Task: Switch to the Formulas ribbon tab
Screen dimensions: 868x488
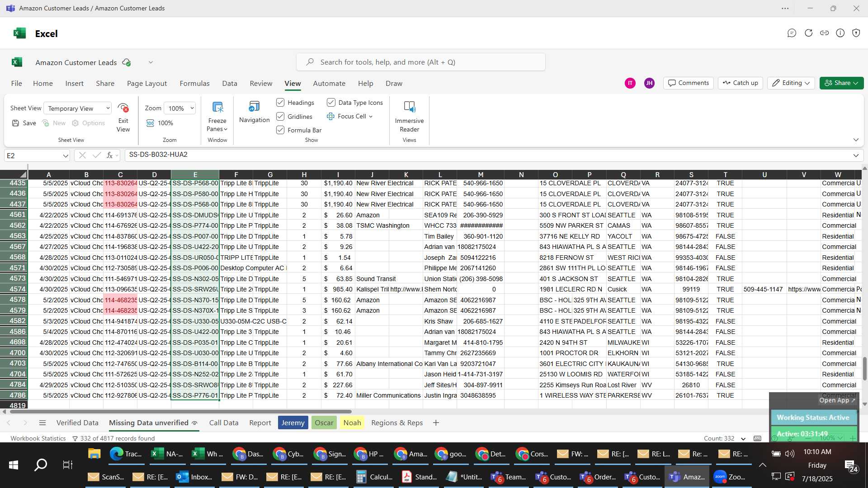Action: pyautogui.click(x=194, y=84)
